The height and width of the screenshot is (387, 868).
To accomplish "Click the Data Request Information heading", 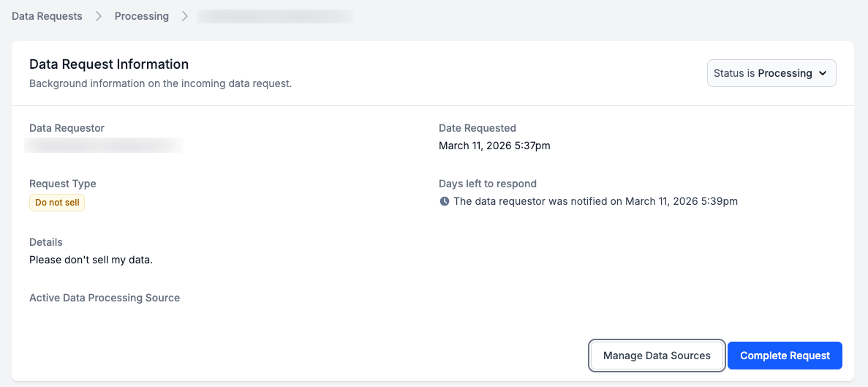I will pos(109,64).
